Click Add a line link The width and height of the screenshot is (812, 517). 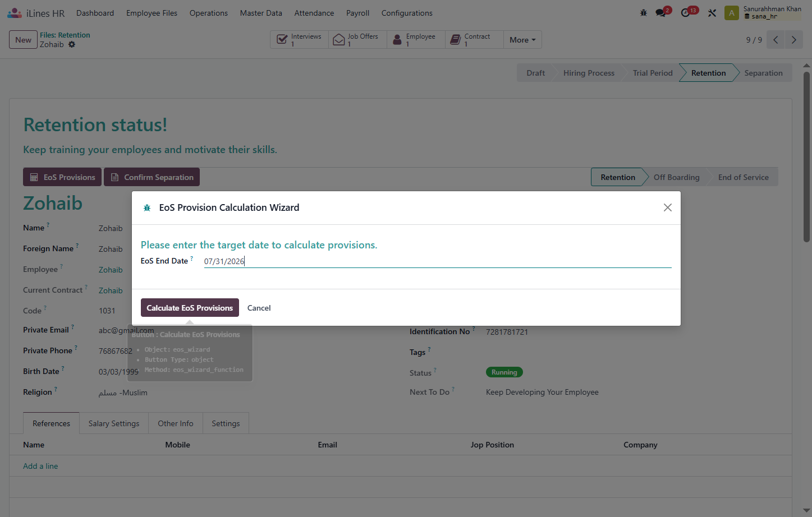click(40, 466)
